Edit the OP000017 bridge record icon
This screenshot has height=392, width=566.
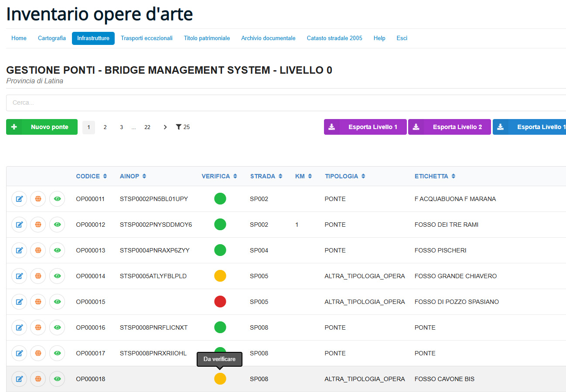click(x=19, y=353)
